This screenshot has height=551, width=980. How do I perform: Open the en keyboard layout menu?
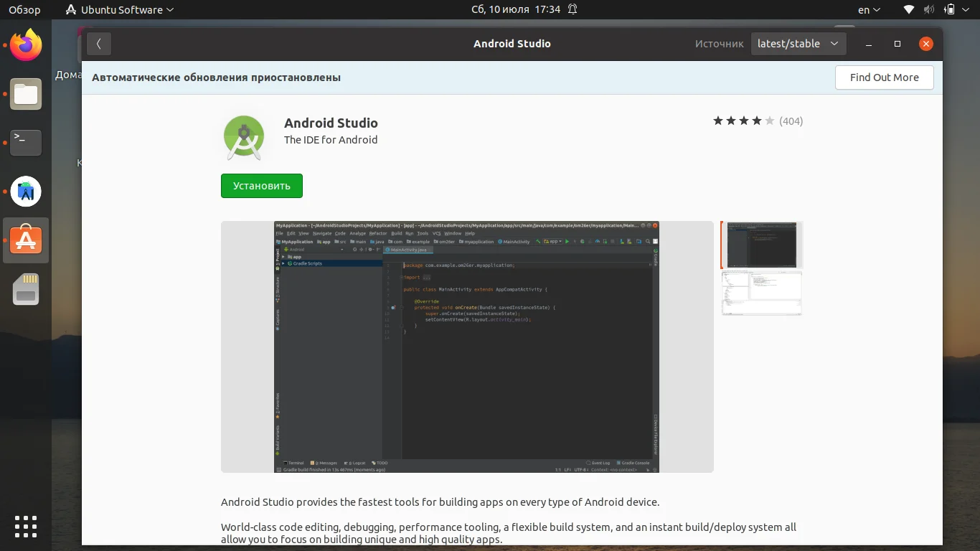[x=869, y=10]
